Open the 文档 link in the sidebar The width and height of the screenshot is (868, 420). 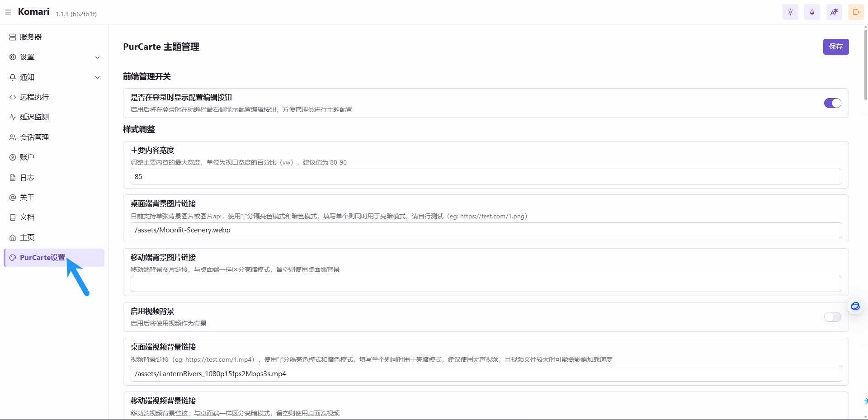tap(27, 217)
